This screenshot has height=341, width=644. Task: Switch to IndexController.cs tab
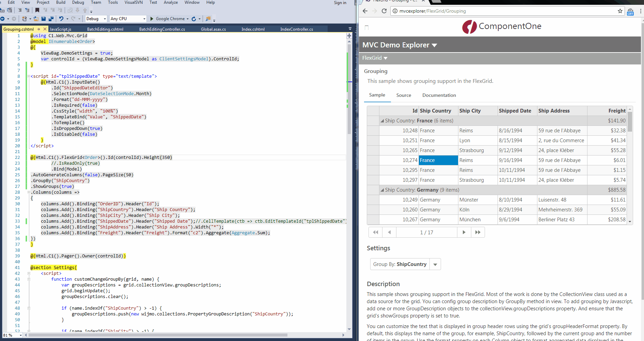[x=297, y=29]
